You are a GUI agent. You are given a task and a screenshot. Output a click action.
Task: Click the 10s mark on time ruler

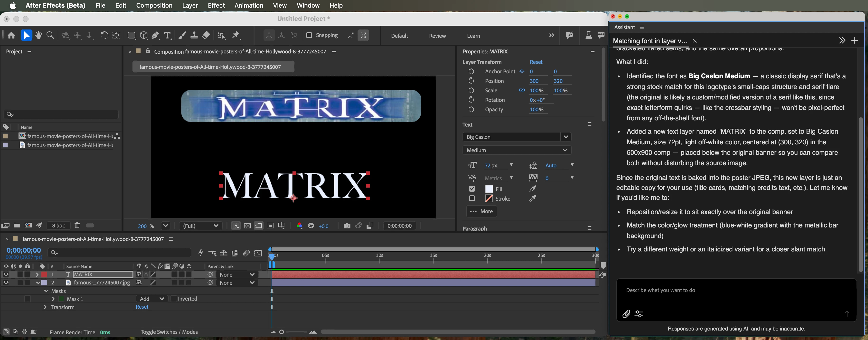click(x=379, y=255)
